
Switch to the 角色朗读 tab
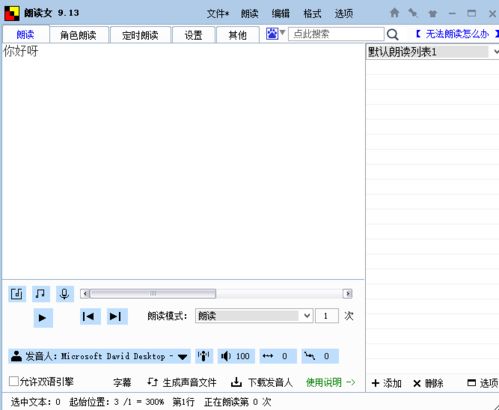78,35
